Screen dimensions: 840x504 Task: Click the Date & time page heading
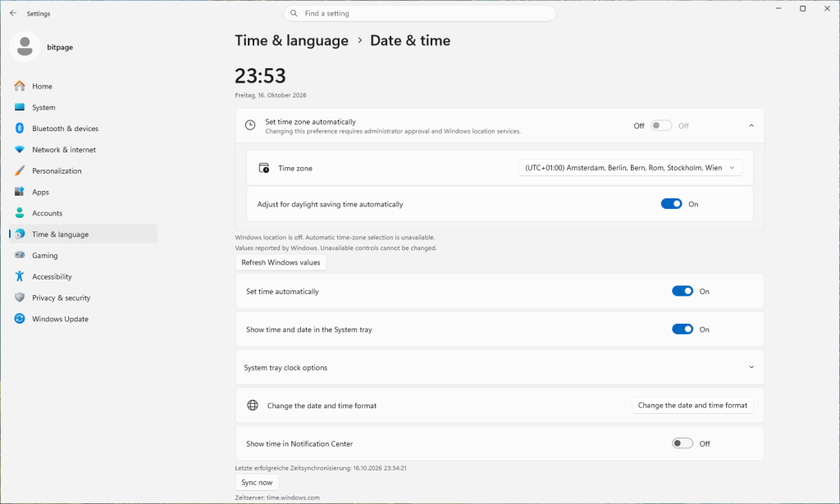coord(410,41)
